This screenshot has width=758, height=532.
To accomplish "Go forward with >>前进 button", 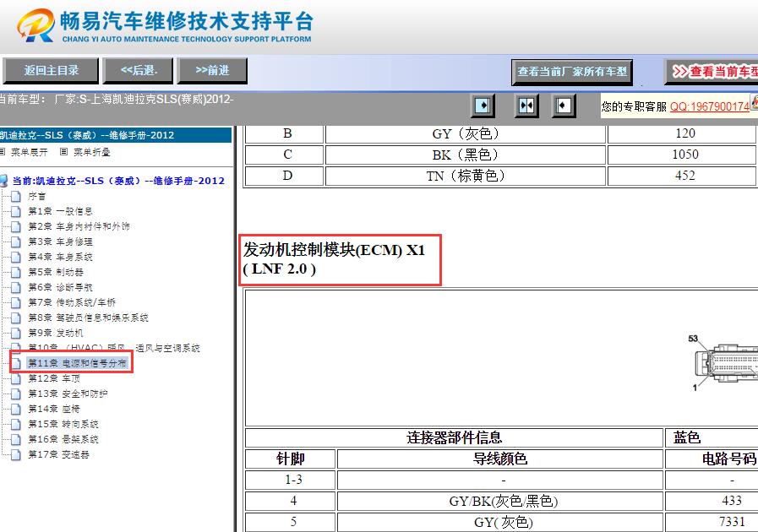I will coord(212,71).
